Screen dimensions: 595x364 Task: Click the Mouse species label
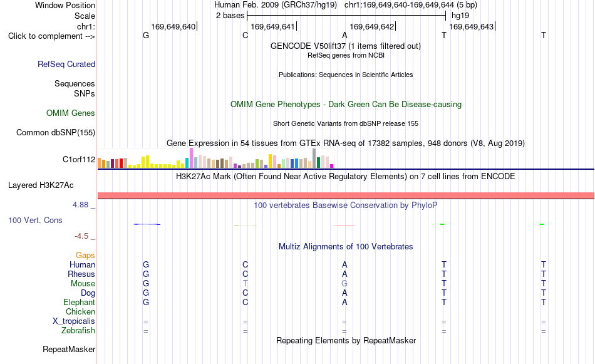coord(83,284)
